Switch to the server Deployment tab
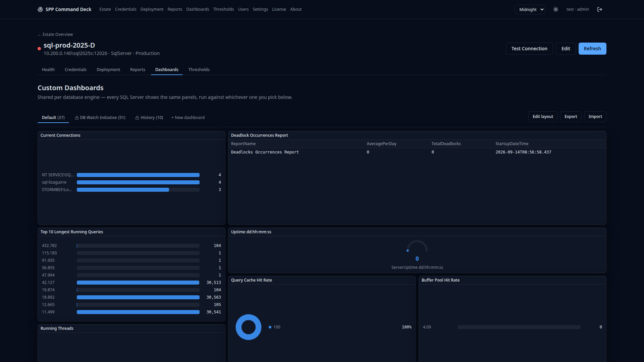 click(108, 70)
